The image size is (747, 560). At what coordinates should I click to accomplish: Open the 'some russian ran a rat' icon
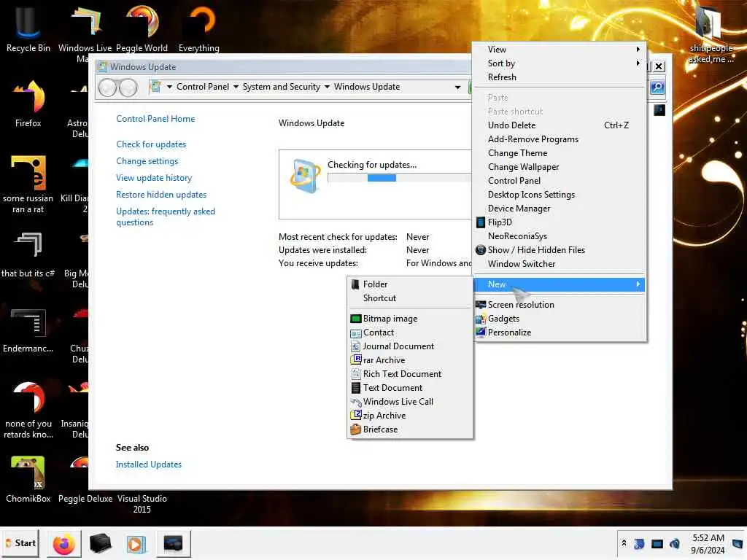(28, 184)
